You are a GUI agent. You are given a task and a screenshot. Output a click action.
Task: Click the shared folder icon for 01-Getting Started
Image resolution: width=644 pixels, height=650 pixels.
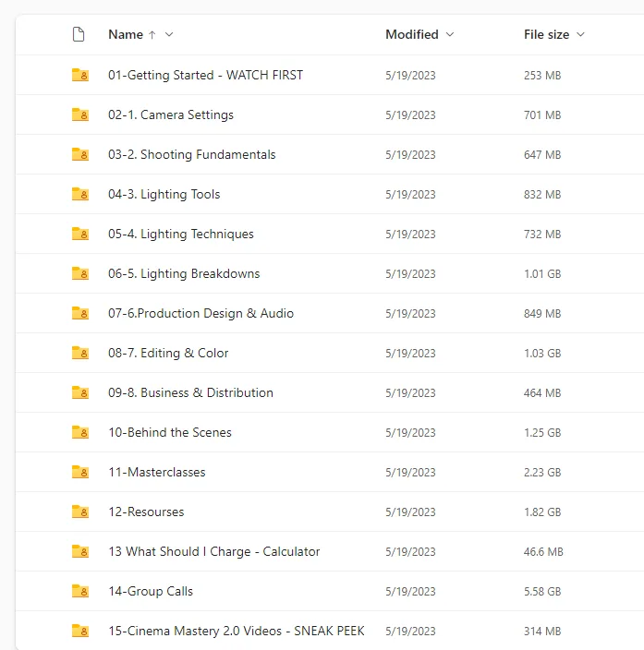point(80,75)
